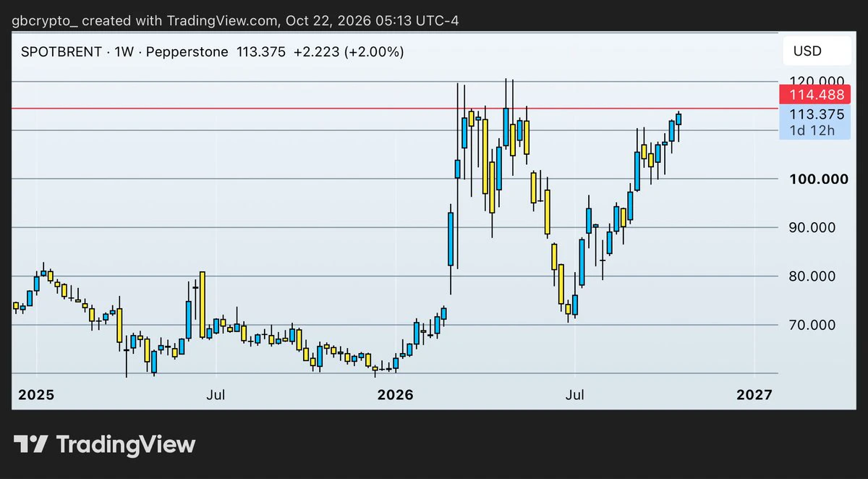Click the "2025" time-axis label
The image size is (868, 479).
click(36, 395)
